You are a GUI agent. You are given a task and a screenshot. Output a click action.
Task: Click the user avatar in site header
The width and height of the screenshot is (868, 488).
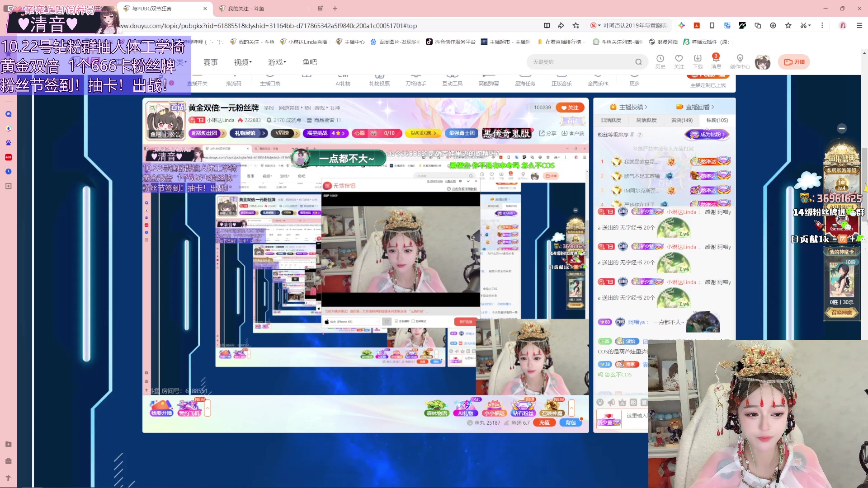(x=763, y=62)
